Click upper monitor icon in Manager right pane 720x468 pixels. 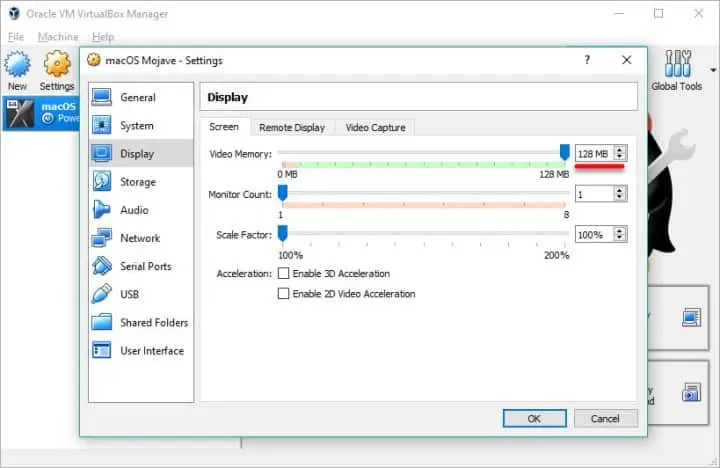(x=691, y=317)
